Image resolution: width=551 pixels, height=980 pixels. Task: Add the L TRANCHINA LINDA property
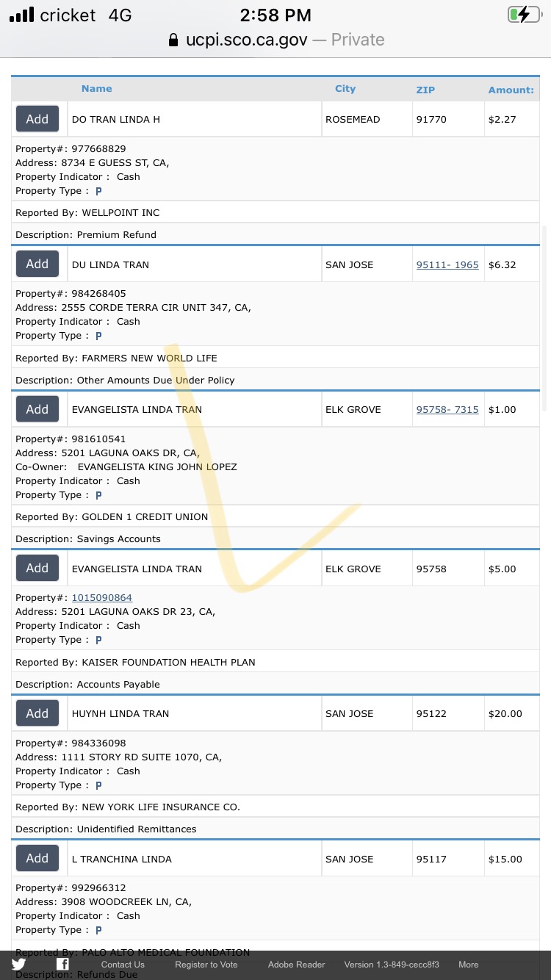point(37,858)
